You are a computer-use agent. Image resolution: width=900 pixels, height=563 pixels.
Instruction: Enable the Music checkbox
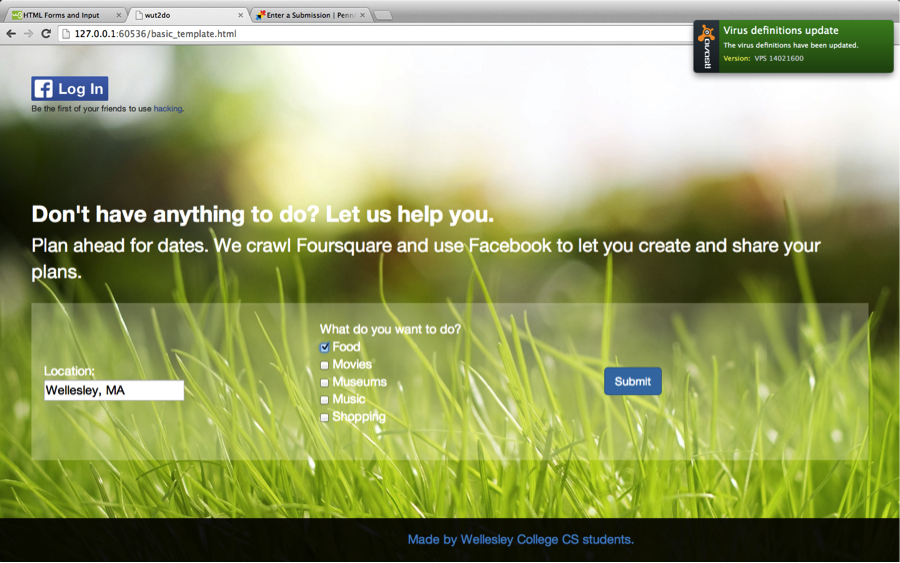pyautogui.click(x=324, y=399)
